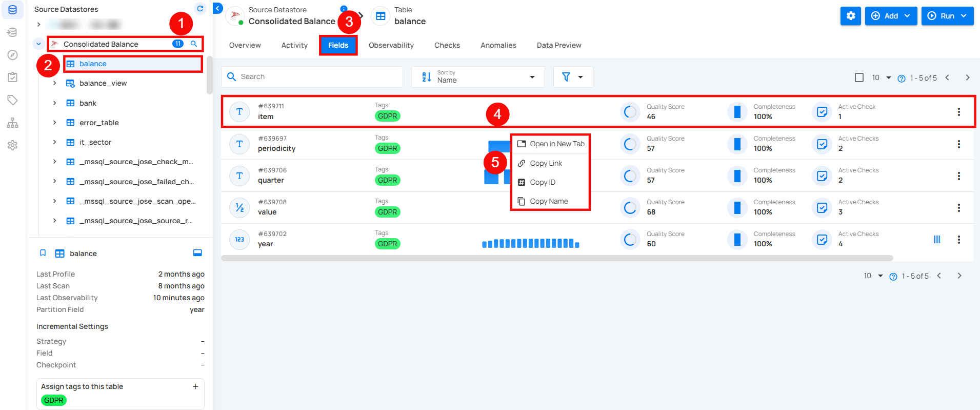This screenshot has width=980, height=410.
Task: Switch to the Anomalies tab
Action: [498, 45]
